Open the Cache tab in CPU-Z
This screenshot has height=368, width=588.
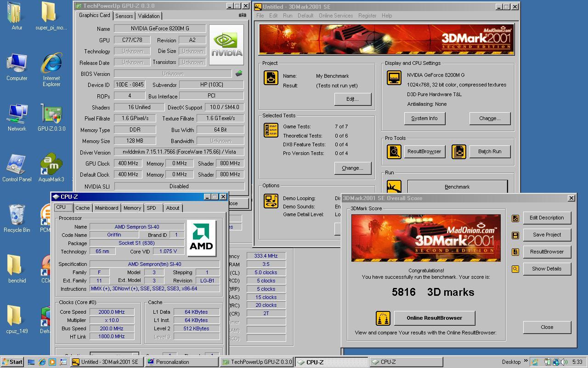pos(83,208)
